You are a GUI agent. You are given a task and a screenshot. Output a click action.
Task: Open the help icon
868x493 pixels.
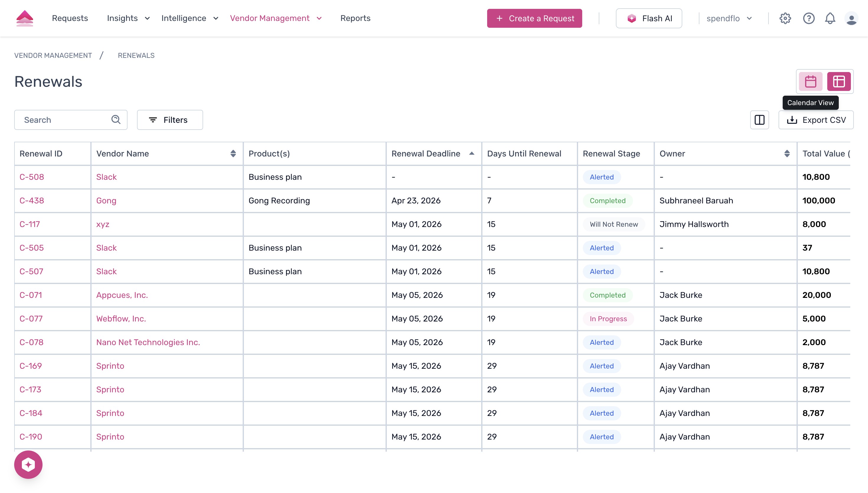(808, 18)
